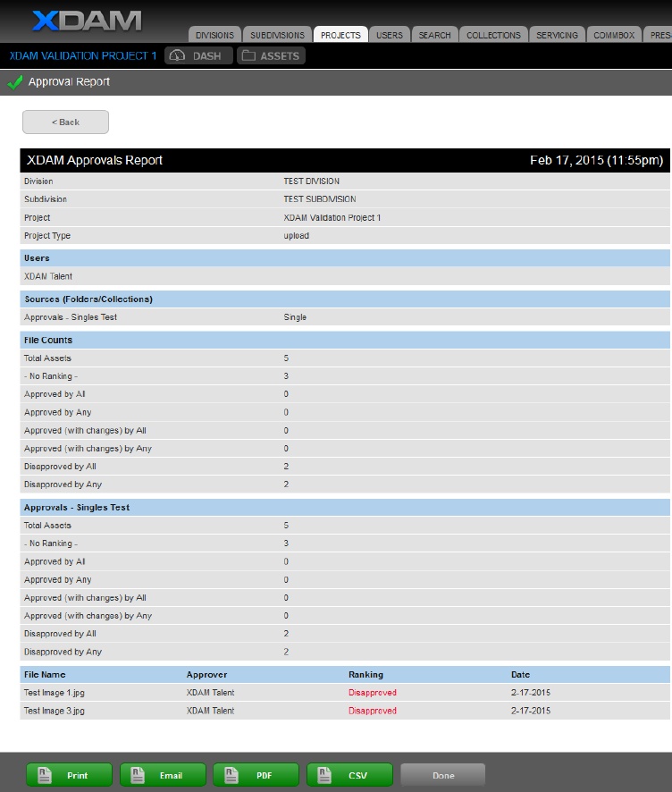Viewport: 672px width, 792px height.
Task: Click the Print button document icon
Action: (x=45, y=775)
